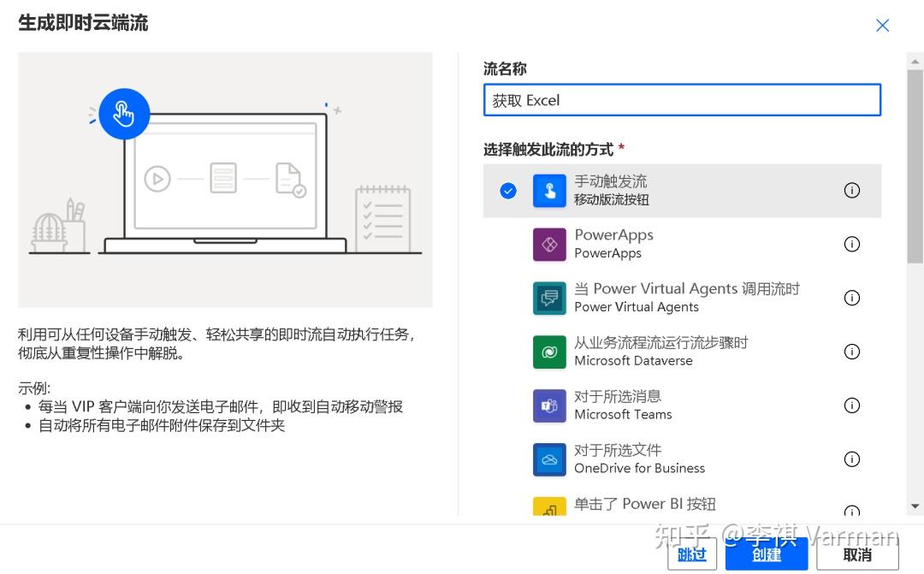Deselect the checked 手动触发流 option
The width and height of the screenshot is (924, 574).
(508, 190)
